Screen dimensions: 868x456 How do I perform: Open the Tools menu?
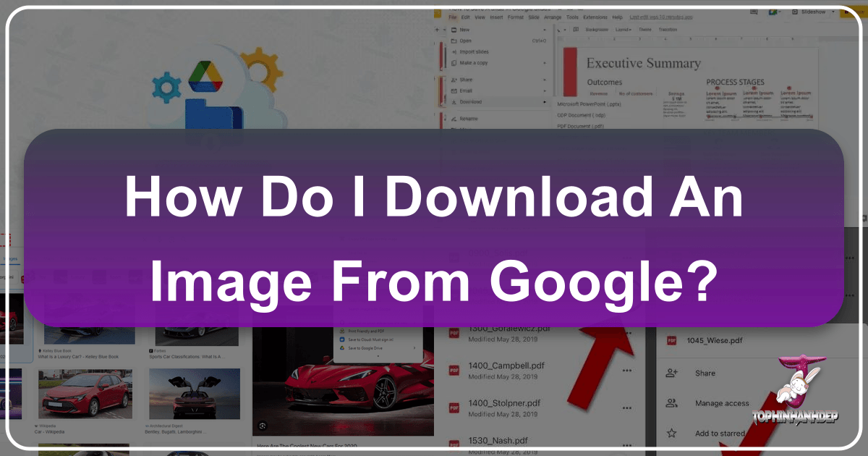573,17
